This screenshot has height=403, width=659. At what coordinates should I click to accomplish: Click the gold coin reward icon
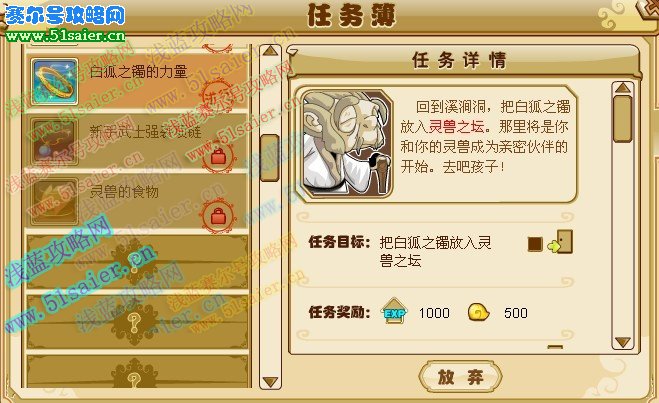point(478,313)
